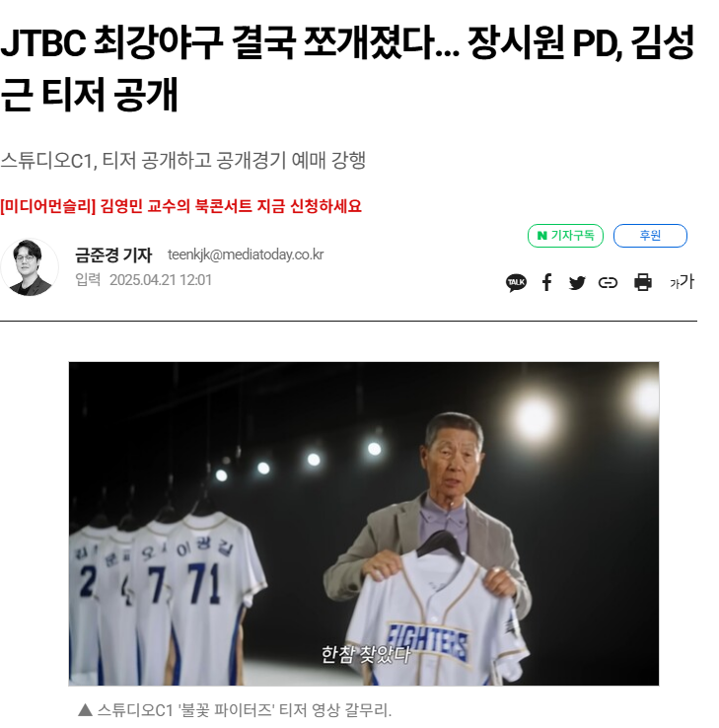Open reporter 금준경 기자 name link
The image size is (719, 728).
[113, 255]
